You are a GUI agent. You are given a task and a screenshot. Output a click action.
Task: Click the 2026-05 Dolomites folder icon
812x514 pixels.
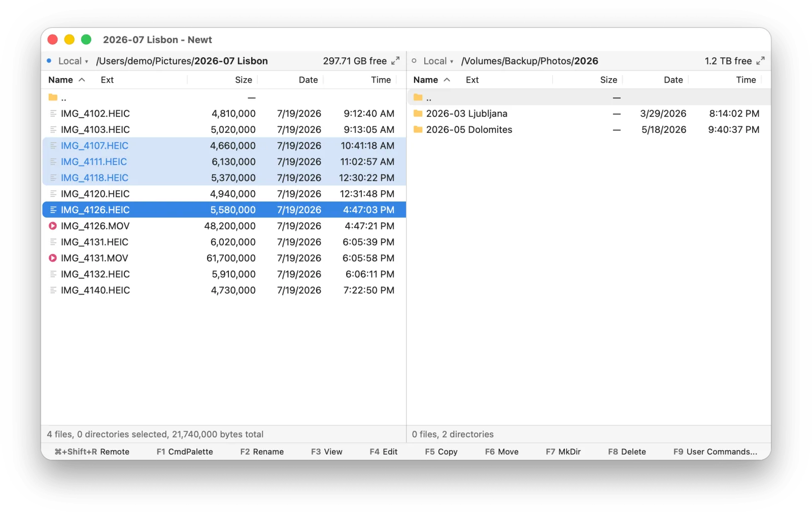[418, 130]
